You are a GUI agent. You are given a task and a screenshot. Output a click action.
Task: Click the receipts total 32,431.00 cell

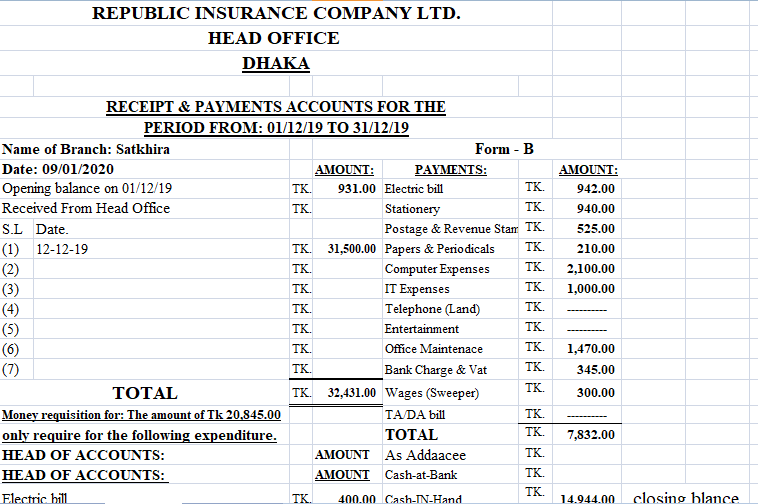pos(351,393)
